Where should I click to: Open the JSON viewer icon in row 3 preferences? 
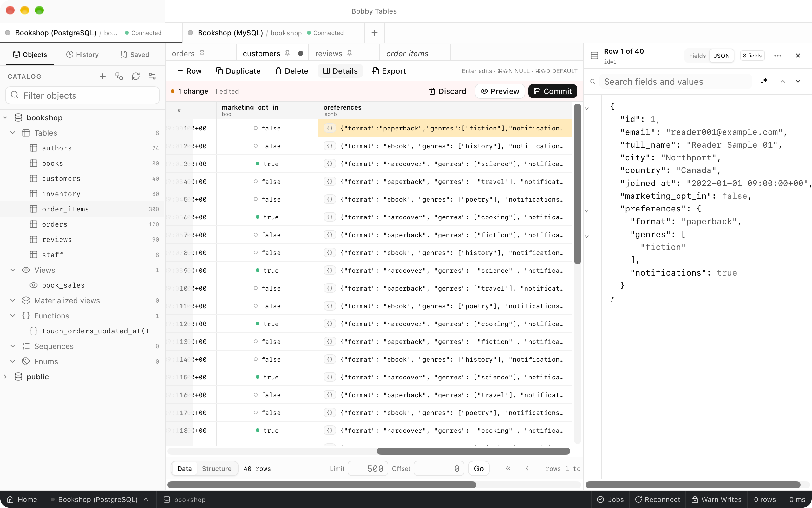coord(330,164)
